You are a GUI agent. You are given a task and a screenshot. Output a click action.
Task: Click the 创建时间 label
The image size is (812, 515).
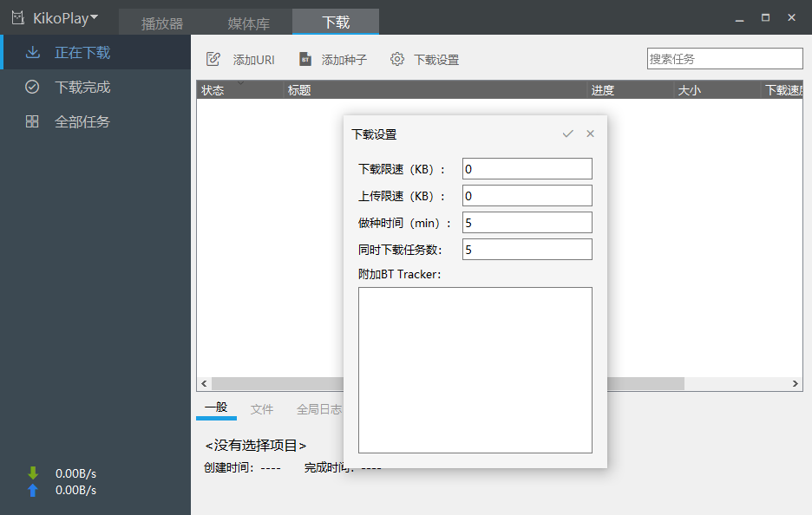(229, 467)
